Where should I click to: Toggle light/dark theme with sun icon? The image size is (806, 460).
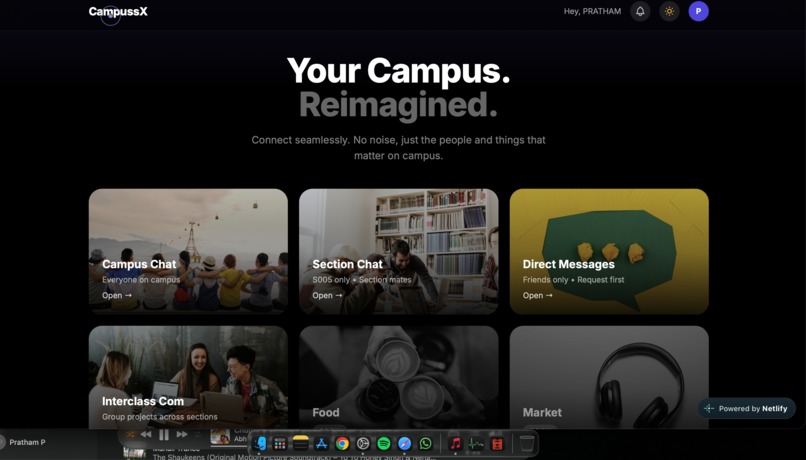(669, 11)
